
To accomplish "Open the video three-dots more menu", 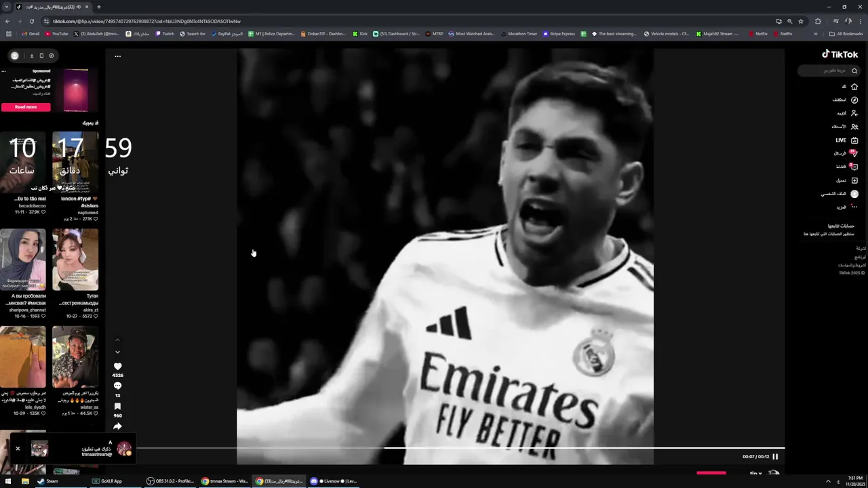I will pos(117,56).
